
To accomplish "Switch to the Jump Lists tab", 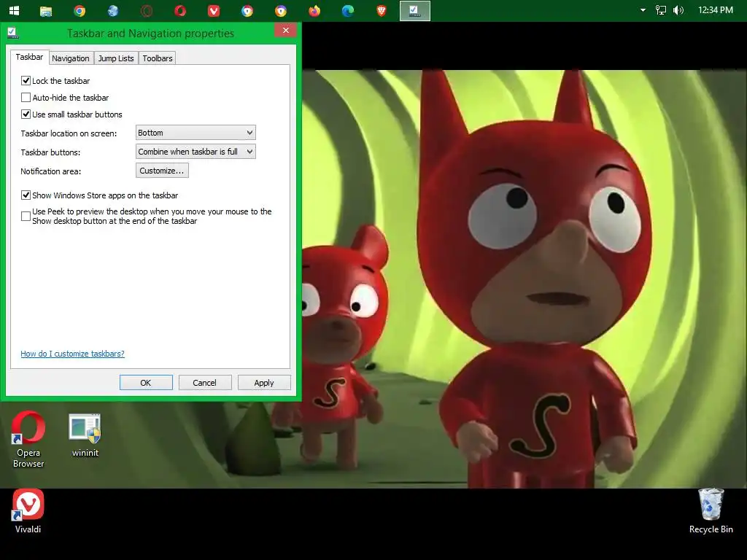I will tap(116, 58).
